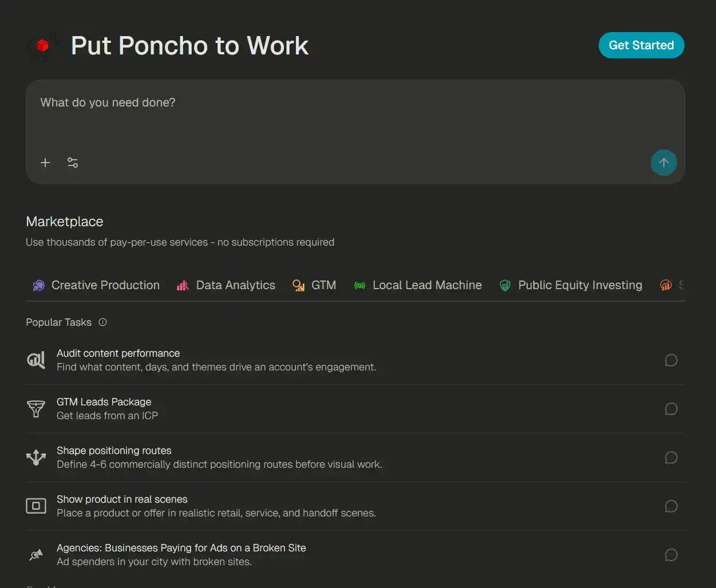
Task: Click the Get Started button
Action: pyautogui.click(x=641, y=45)
